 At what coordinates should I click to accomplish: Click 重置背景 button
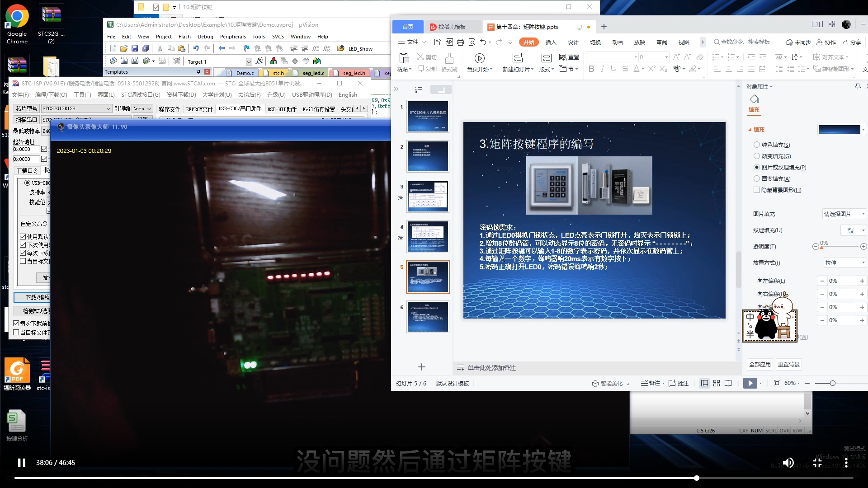(789, 364)
